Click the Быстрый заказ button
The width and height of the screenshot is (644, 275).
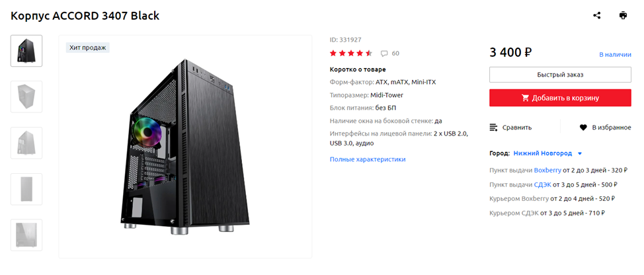[x=560, y=75]
